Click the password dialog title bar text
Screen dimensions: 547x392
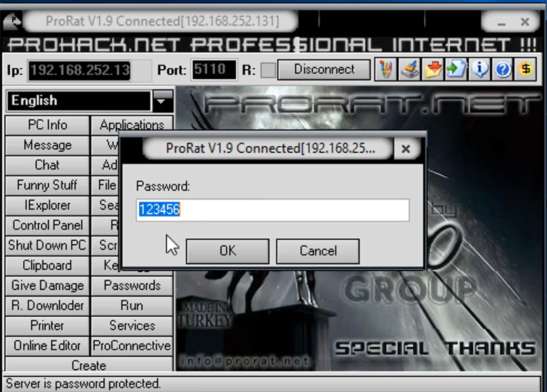point(270,148)
